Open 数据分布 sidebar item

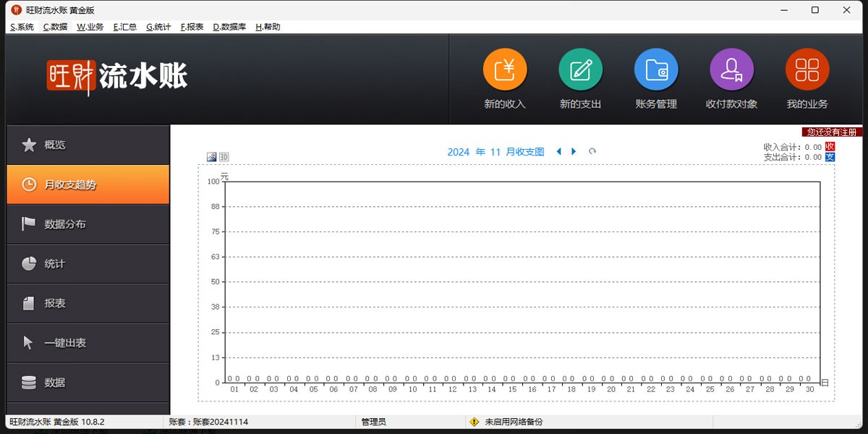[x=88, y=224]
